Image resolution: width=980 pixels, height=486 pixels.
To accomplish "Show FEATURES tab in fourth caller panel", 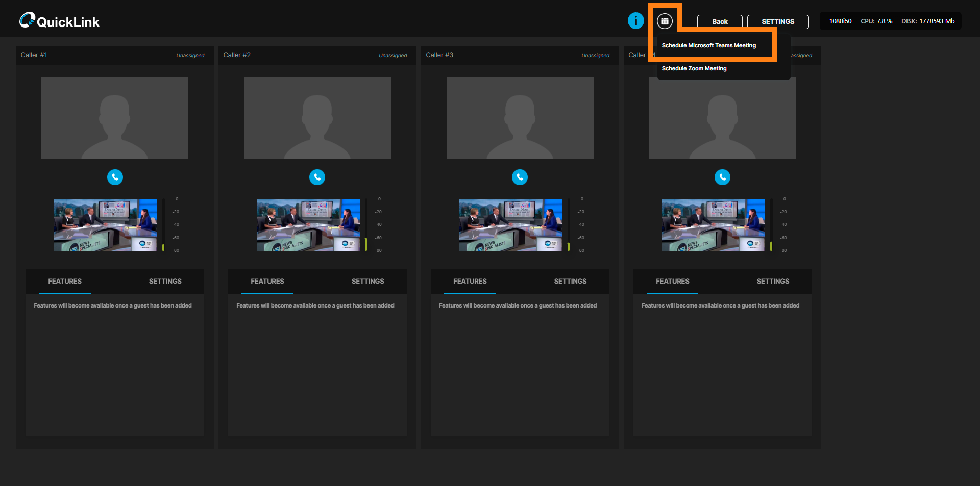I will click(672, 281).
